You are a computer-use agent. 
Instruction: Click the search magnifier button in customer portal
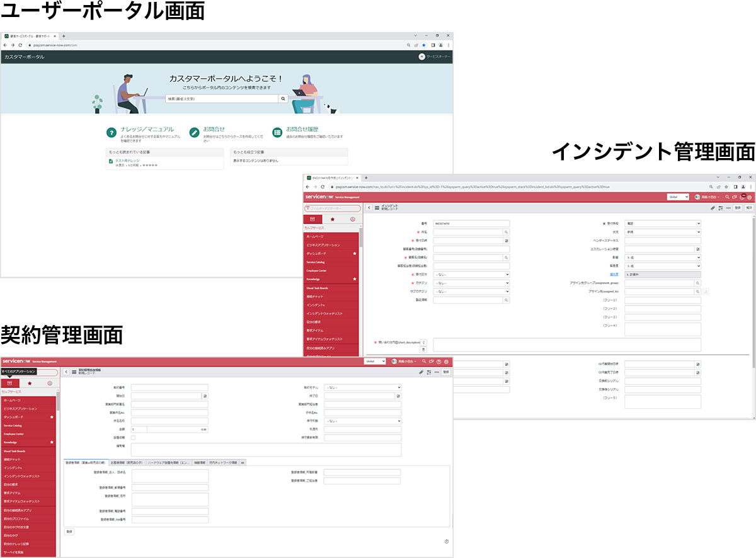pos(283,99)
